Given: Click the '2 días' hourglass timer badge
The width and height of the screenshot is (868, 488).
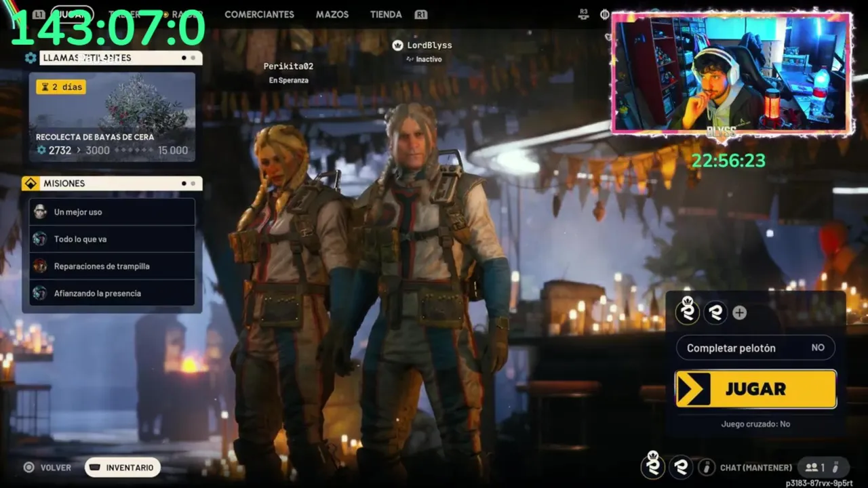Looking at the screenshot, I should (x=61, y=87).
